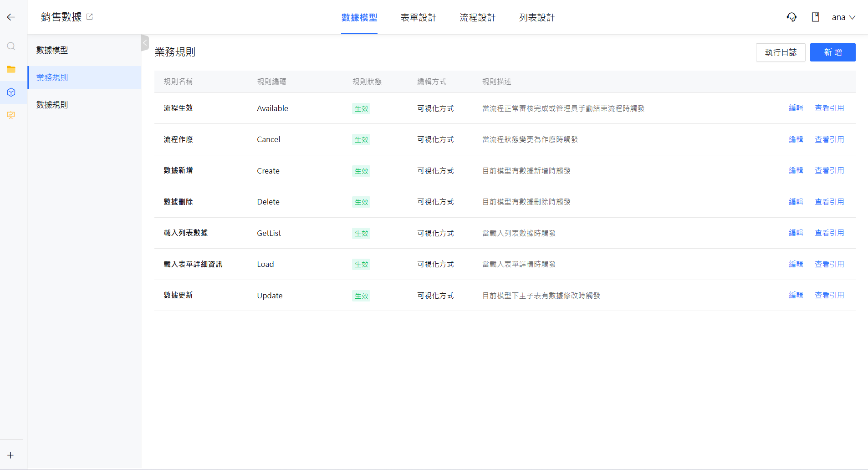
Task: Click the 規則編碼 column header
Action: [272, 82]
